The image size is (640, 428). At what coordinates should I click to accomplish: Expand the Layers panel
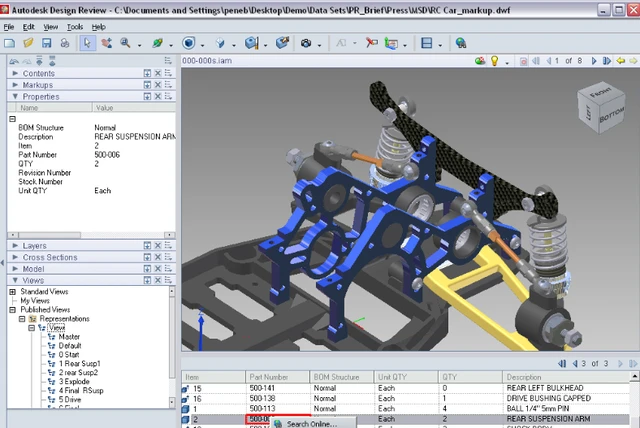[14, 245]
